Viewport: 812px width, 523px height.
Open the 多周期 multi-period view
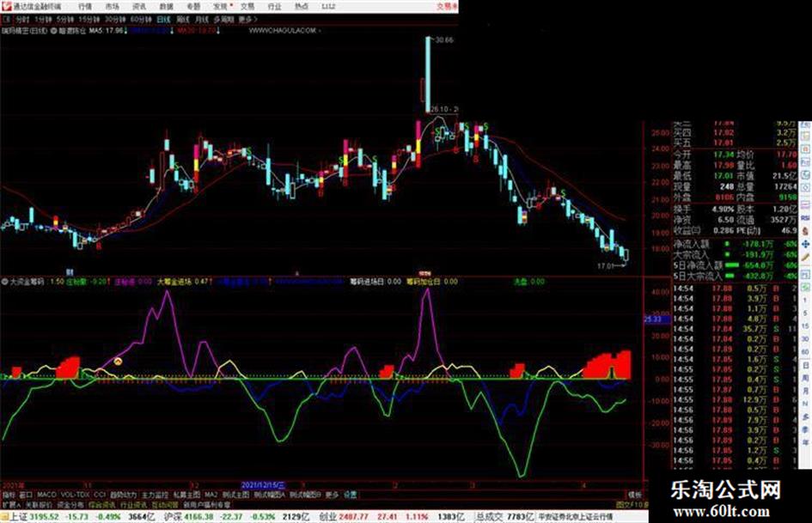(x=223, y=20)
